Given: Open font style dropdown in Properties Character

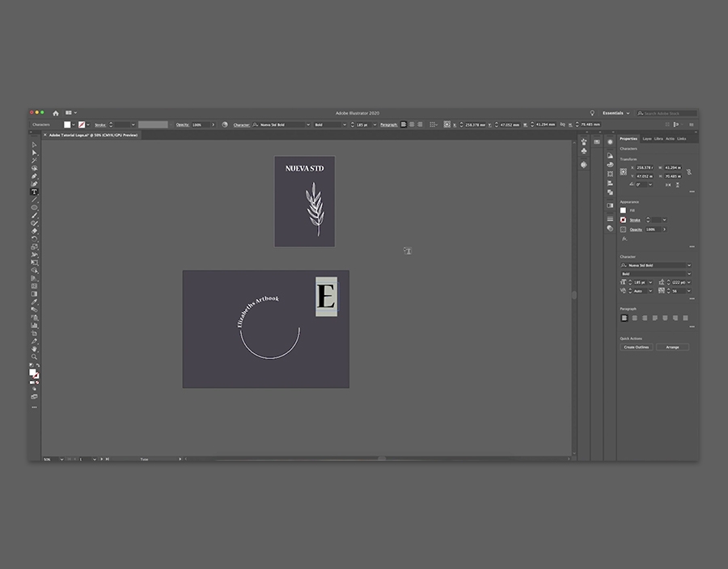Looking at the screenshot, I should 689,274.
